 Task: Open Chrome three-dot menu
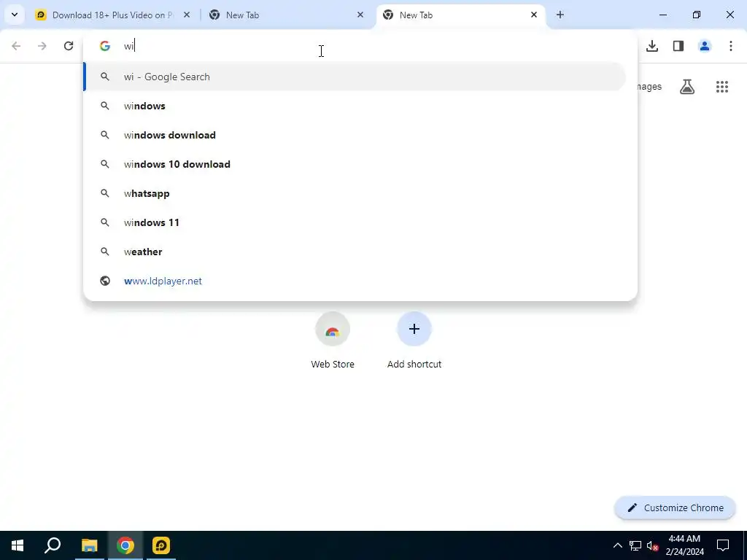pos(731,46)
